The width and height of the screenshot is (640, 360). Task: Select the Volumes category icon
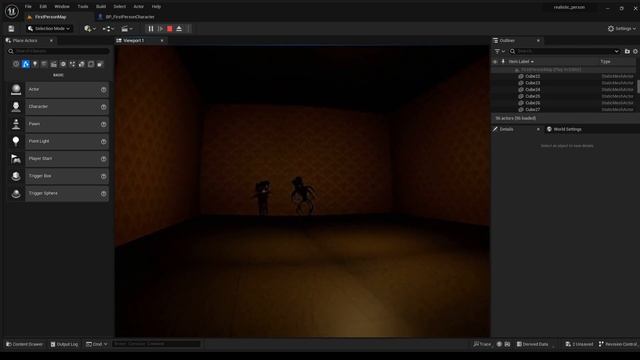pyautogui.click(x=82, y=64)
